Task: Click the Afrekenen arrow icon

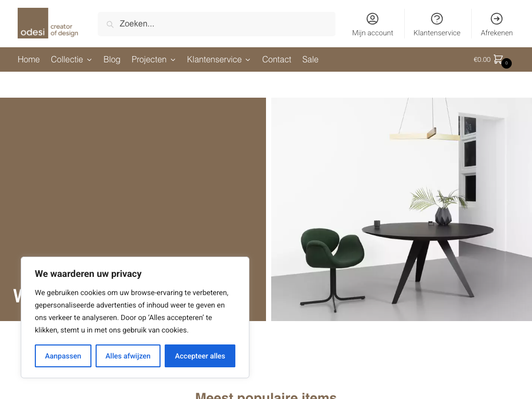Action: click(496, 19)
